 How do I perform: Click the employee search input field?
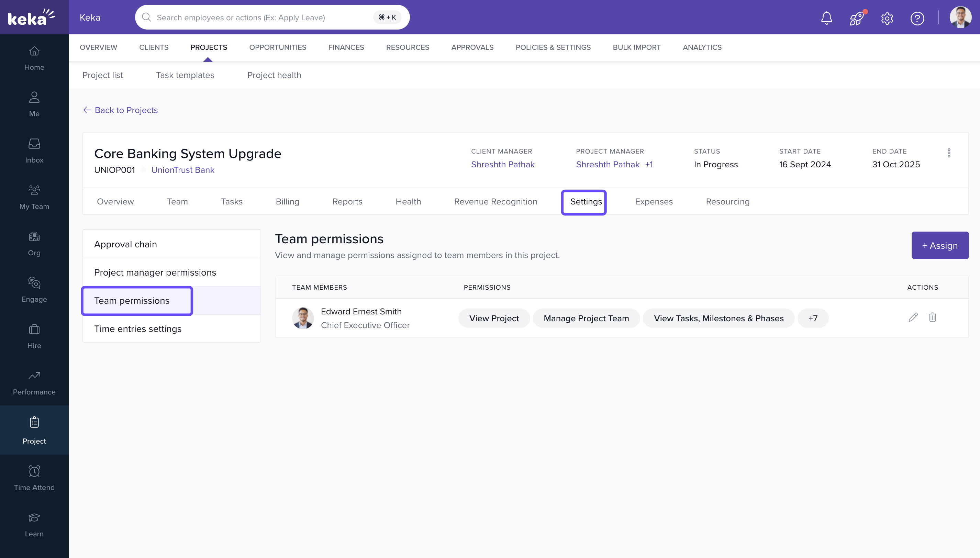(260, 17)
